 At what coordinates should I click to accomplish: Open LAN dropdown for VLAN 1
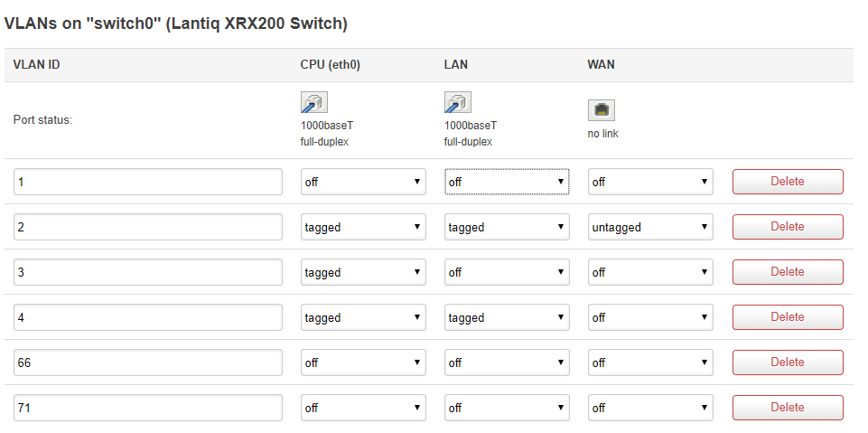coord(507,182)
